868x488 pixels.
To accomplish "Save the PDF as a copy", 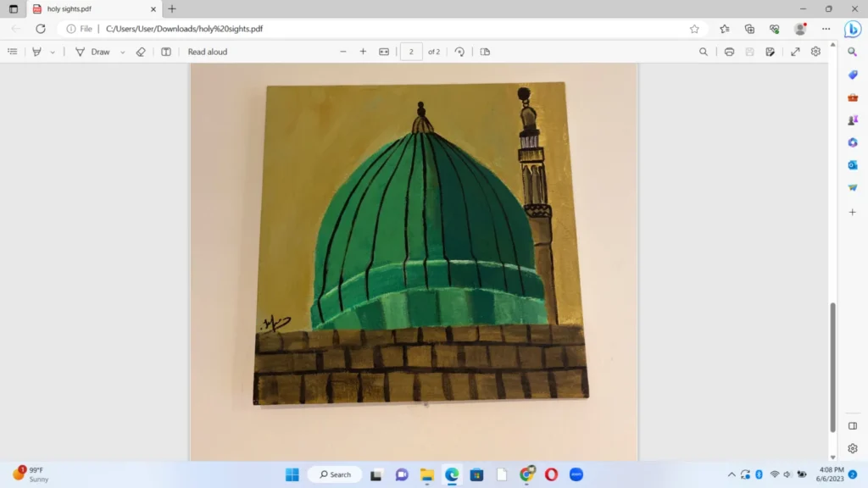I will 770,52.
